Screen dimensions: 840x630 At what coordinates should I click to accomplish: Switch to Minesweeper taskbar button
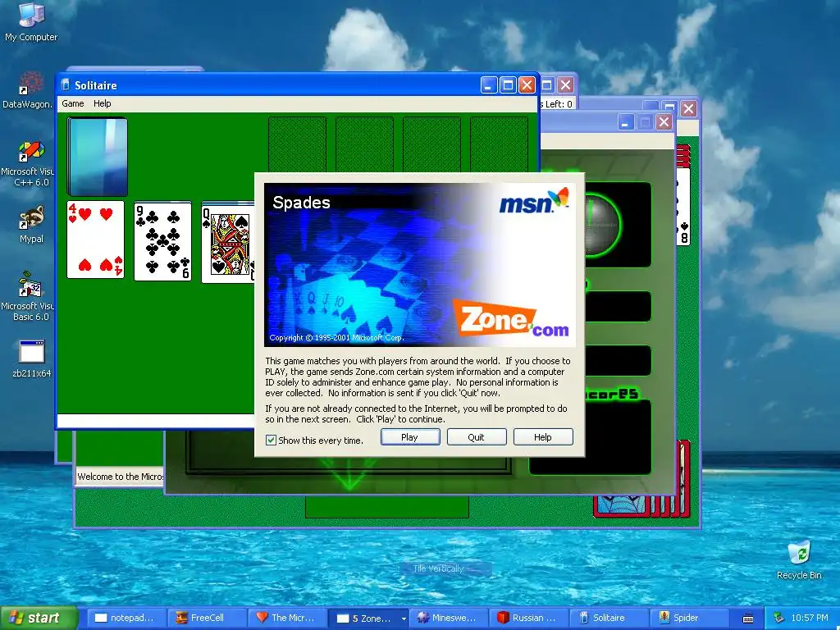tap(447, 618)
